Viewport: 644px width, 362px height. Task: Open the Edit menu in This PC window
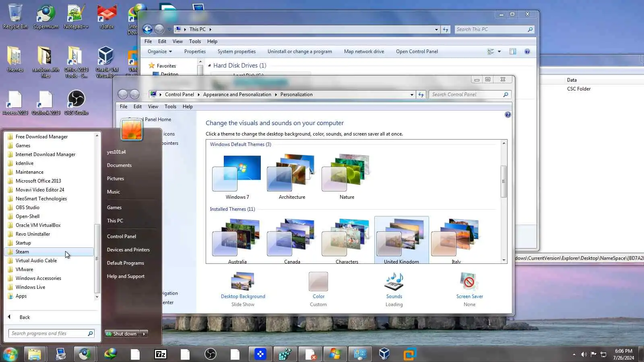(x=162, y=41)
